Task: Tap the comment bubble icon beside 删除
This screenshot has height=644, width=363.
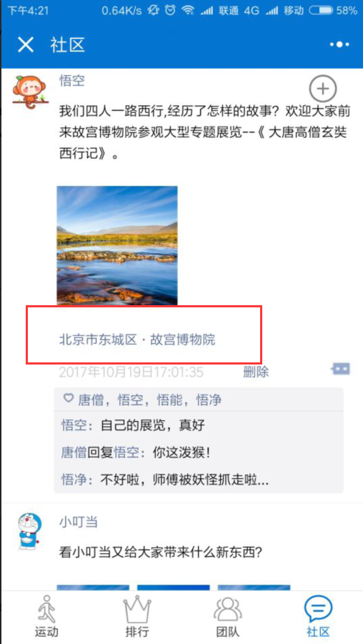Action: coord(340,369)
